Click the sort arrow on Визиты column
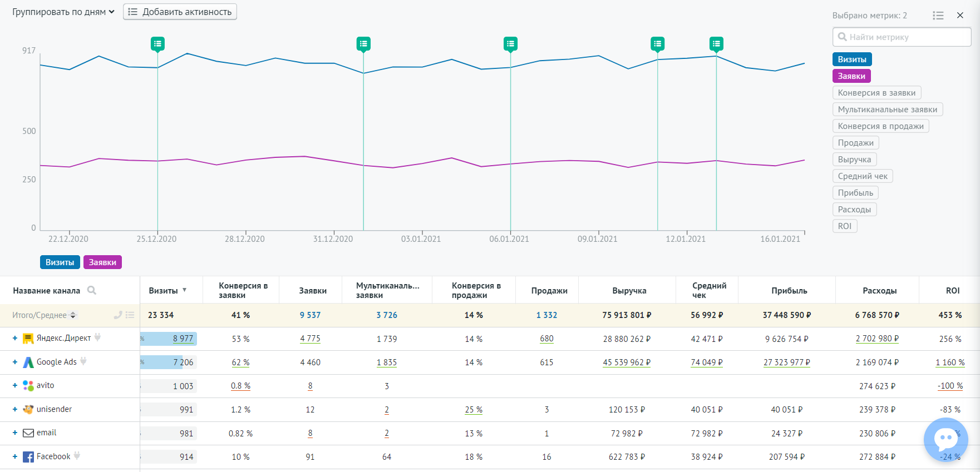 [x=184, y=290]
